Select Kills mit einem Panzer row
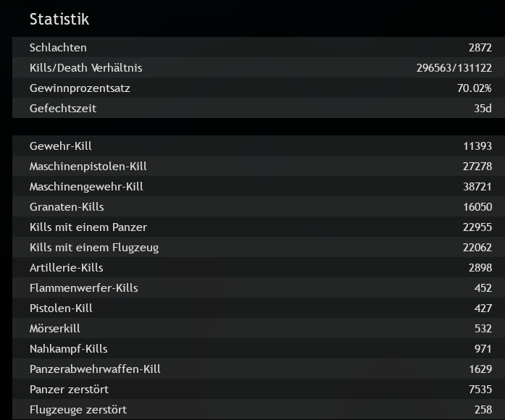Screen dimensions: 505x420 click(x=259, y=227)
